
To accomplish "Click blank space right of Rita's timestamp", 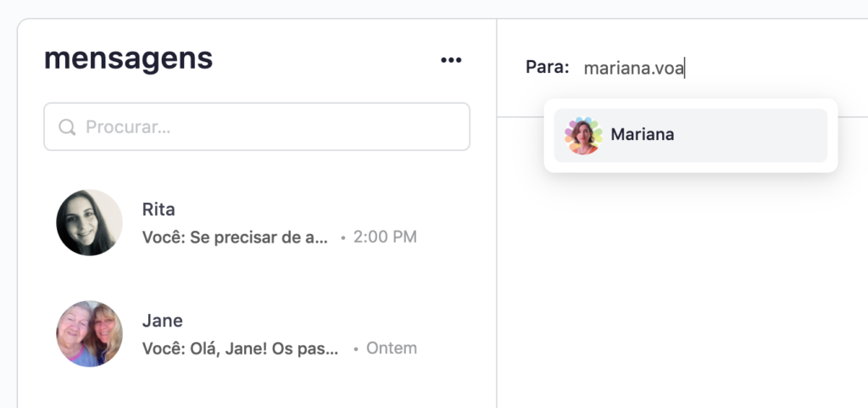I will tap(449, 237).
